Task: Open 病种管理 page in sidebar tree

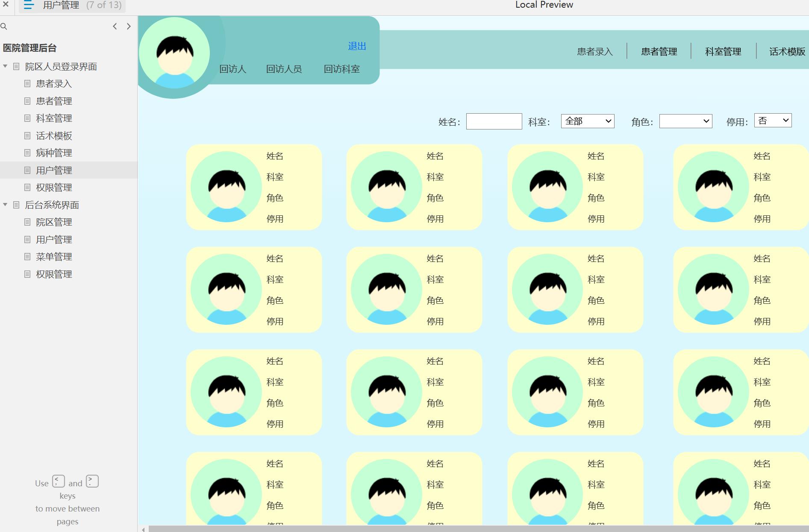Action: point(54,153)
